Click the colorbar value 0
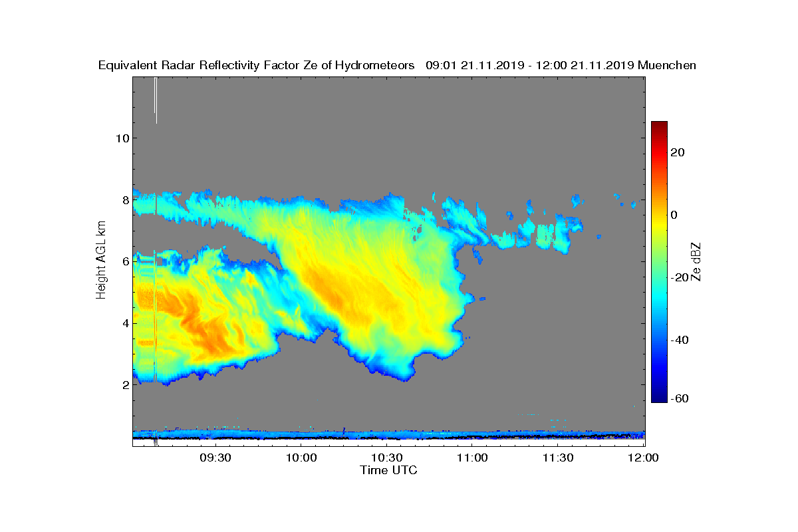This screenshot has height=532, width=798. [674, 215]
